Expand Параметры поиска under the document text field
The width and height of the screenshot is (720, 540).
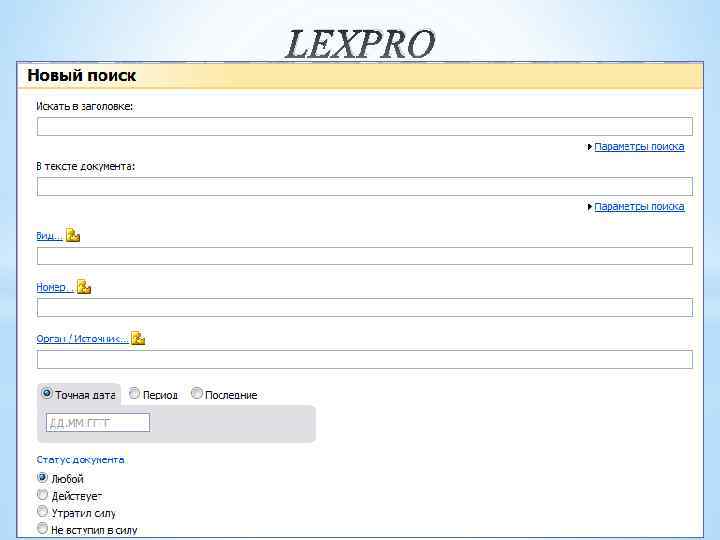tap(639, 207)
